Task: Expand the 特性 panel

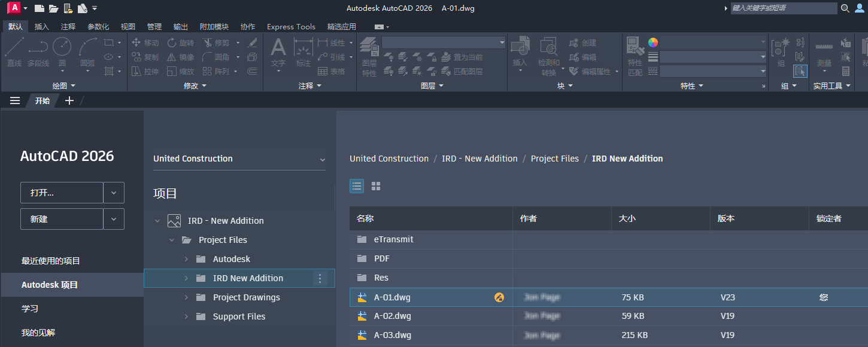Action: click(692, 86)
